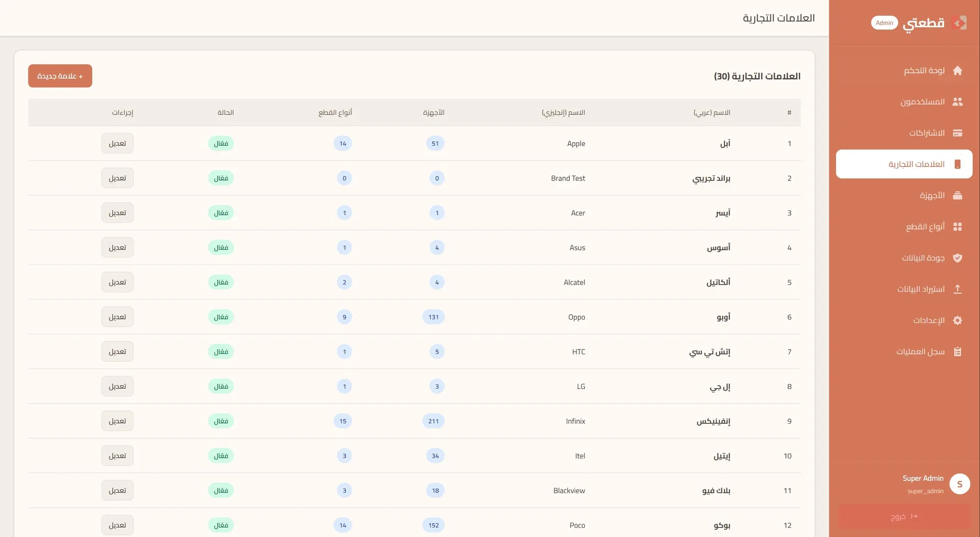The image size is (980, 537).
Task: Click تعديل for Acer
Action: pyautogui.click(x=117, y=213)
